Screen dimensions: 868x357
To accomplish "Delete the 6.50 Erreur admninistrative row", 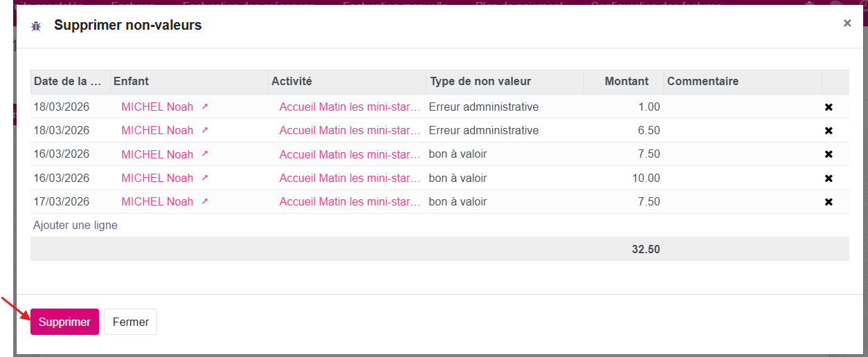I will coord(829,131).
